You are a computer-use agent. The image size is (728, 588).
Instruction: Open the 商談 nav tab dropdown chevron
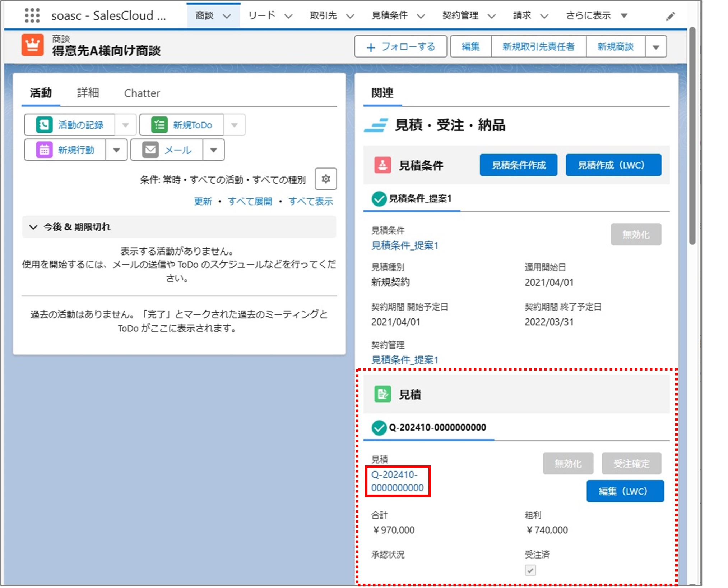[227, 16]
